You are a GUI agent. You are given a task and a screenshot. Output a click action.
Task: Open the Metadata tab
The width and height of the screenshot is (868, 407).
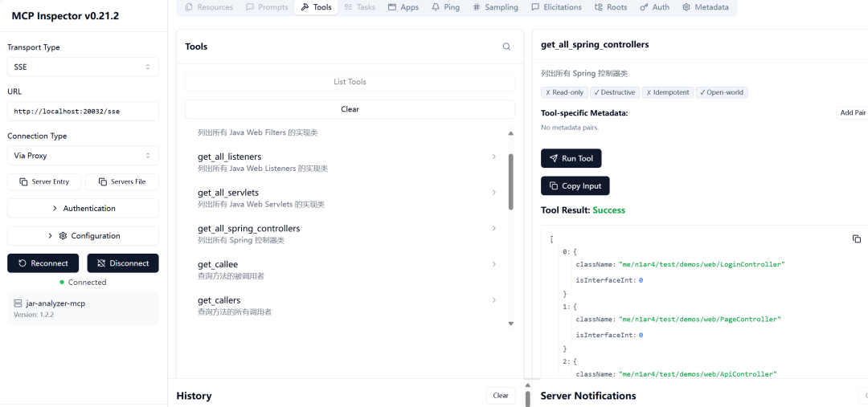point(706,7)
